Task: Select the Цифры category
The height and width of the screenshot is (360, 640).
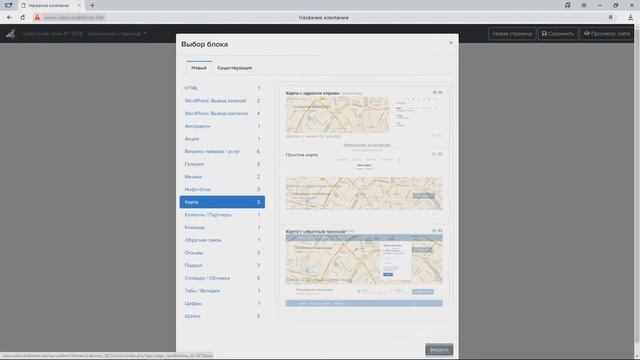Action: (x=222, y=303)
